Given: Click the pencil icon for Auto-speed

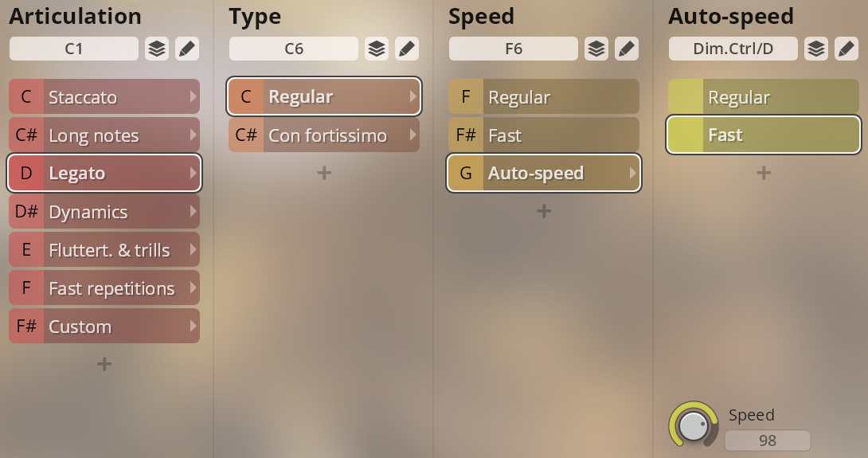Looking at the screenshot, I should tap(846, 49).
